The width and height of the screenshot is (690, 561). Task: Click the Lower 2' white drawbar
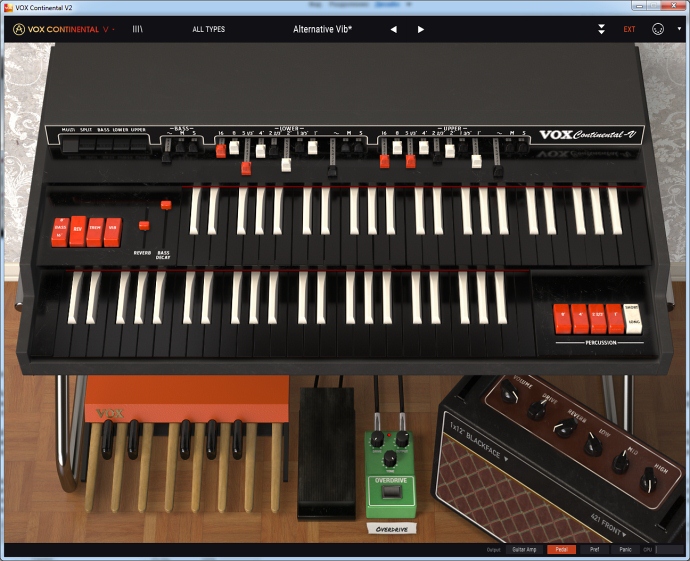tap(286, 165)
